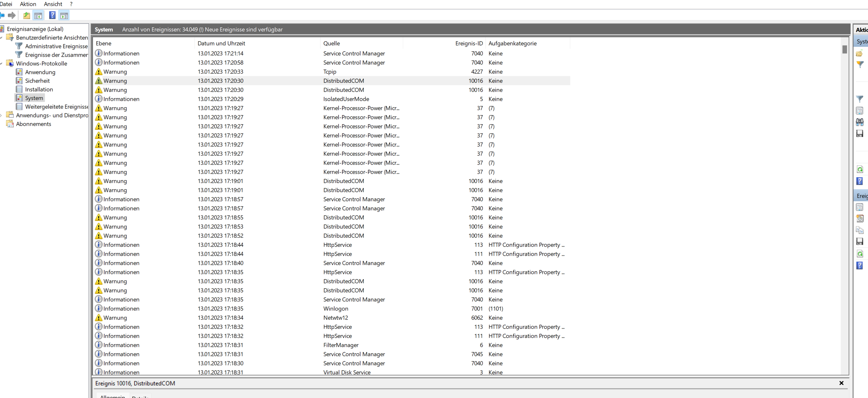Toggle the show/hide action pane button

click(x=64, y=16)
